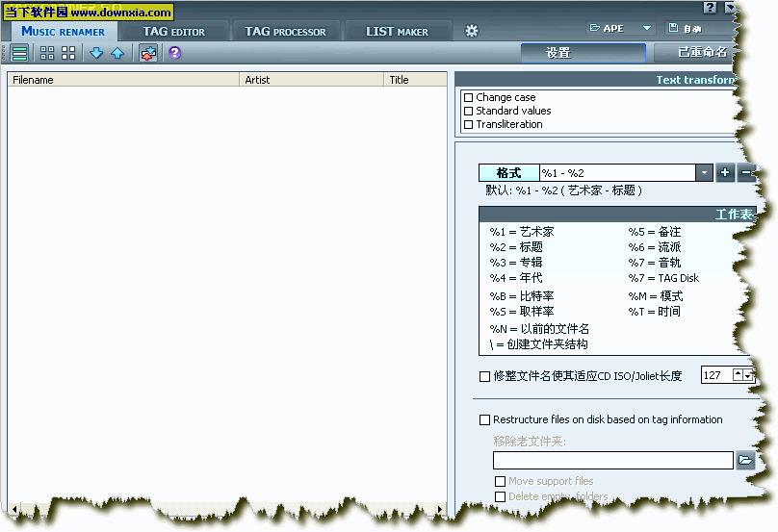Expand the format pattern %1 - %2 dropdown
778x532 pixels.
(705, 173)
